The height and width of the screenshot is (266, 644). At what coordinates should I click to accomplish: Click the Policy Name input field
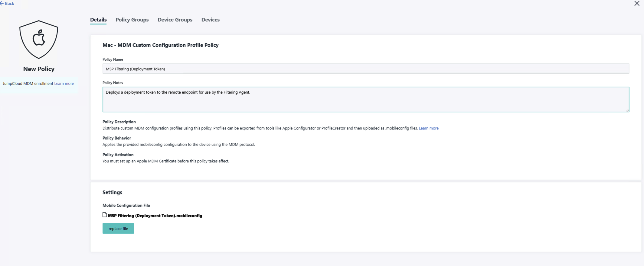click(x=366, y=69)
